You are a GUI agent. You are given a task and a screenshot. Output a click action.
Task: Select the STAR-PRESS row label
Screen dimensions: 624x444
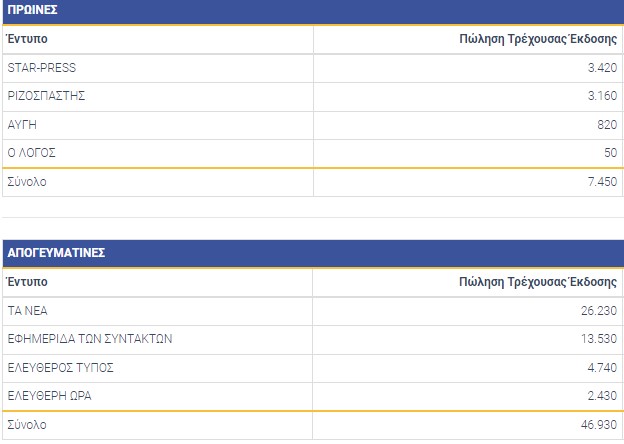[41, 68]
